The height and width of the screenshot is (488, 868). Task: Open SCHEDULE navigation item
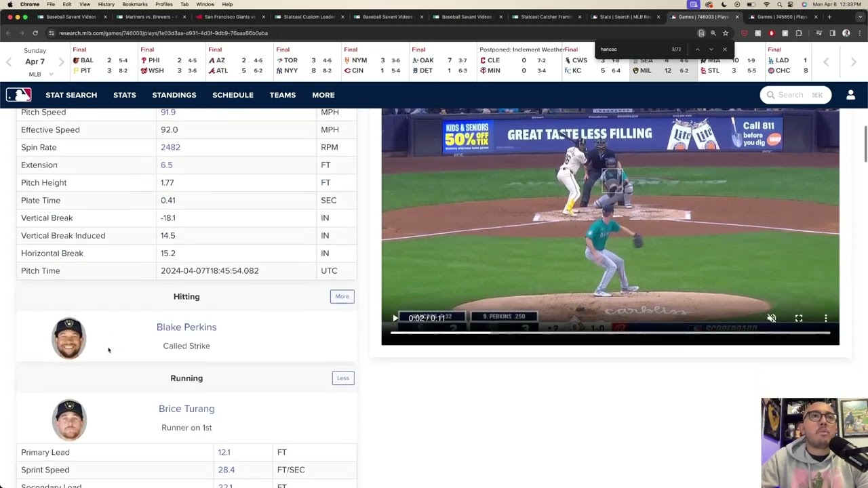[233, 95]
